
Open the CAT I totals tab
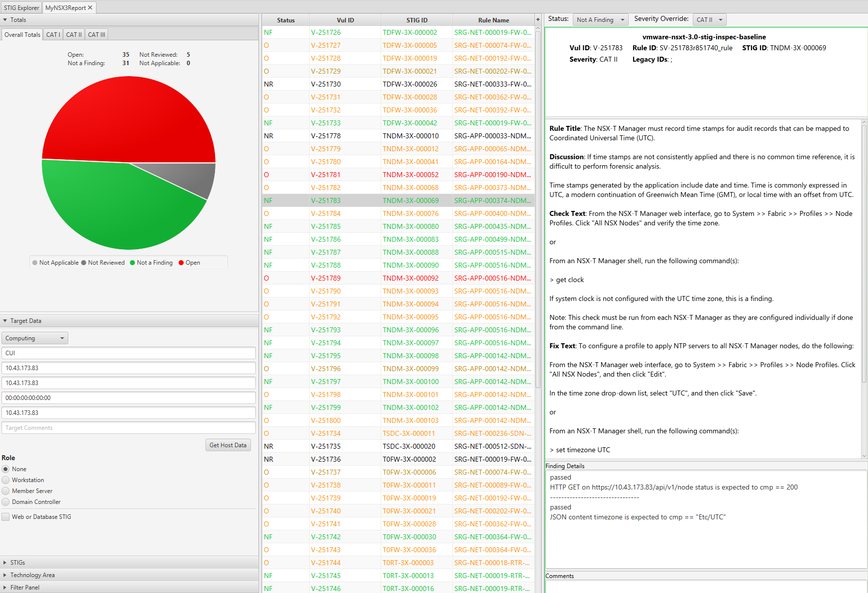53,34
